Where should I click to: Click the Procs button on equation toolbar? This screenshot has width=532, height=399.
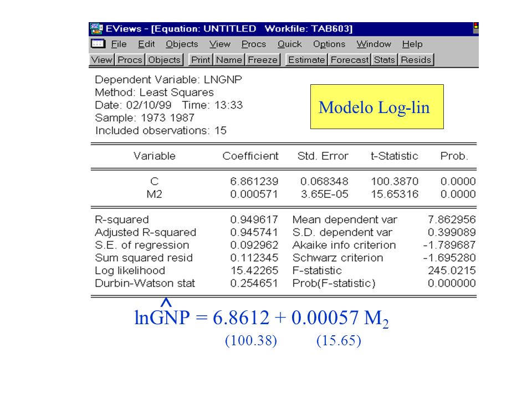(130, 60)
